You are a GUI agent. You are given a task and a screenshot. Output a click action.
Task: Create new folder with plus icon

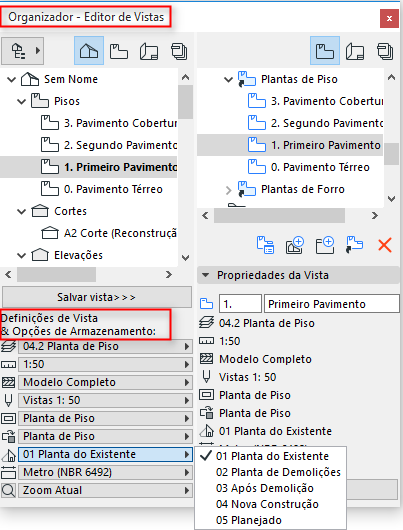325,245
